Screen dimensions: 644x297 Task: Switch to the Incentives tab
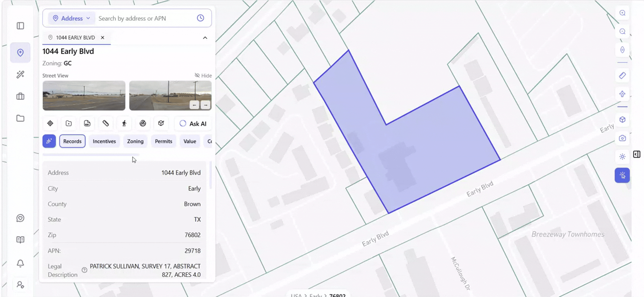[x=104, y=141]
